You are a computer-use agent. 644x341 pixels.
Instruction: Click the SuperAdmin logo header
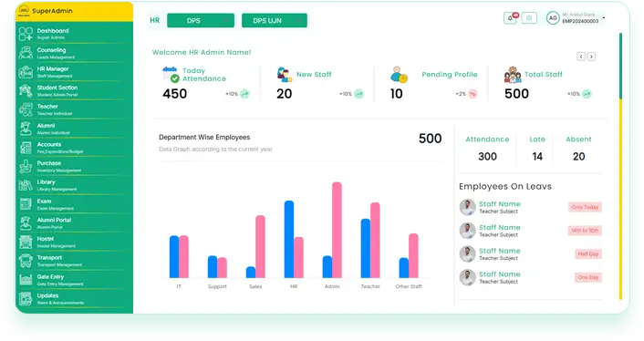(74, 12)
